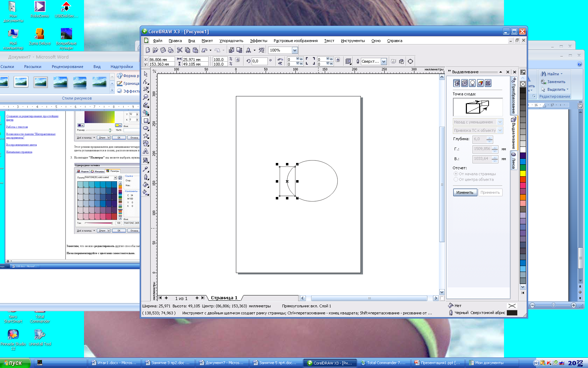588x368 pixels.
Task: Open Extrude vanishing point settings icon
Action: click(x=457, y=83)
